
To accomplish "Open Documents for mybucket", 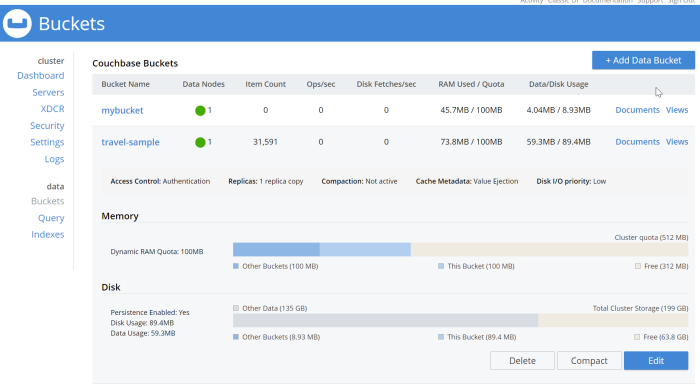I will [637, 110].
